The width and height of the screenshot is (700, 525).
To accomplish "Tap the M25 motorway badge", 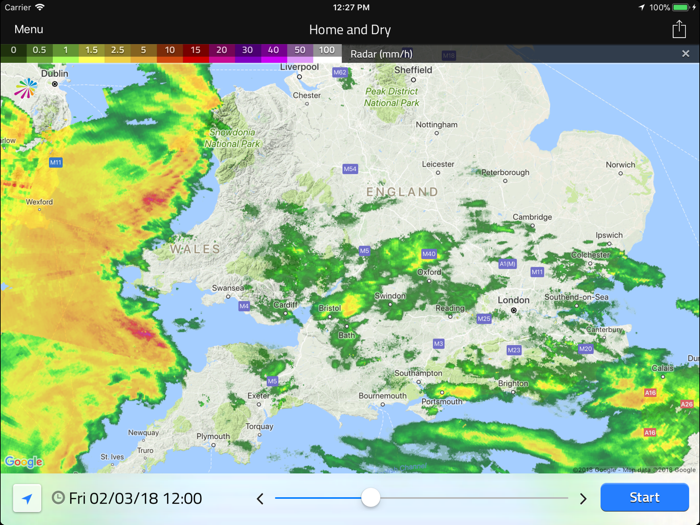I will coord(484,318).
